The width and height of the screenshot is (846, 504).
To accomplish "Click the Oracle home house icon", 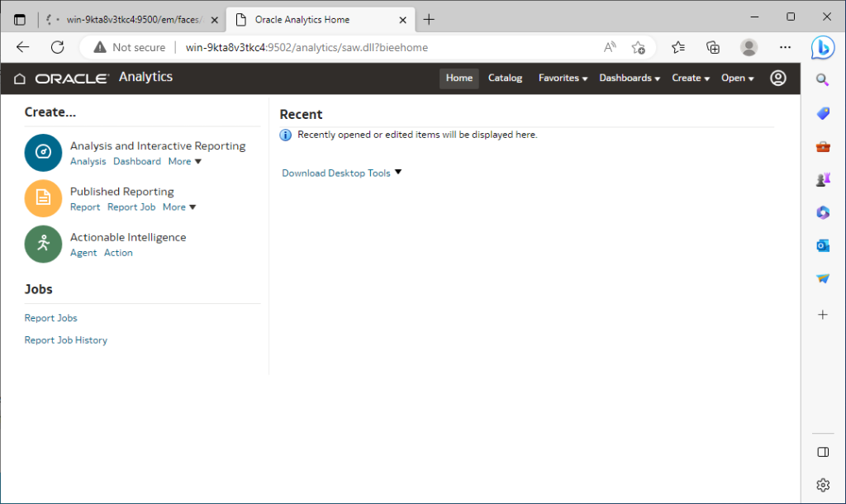I will click(20, 78).
